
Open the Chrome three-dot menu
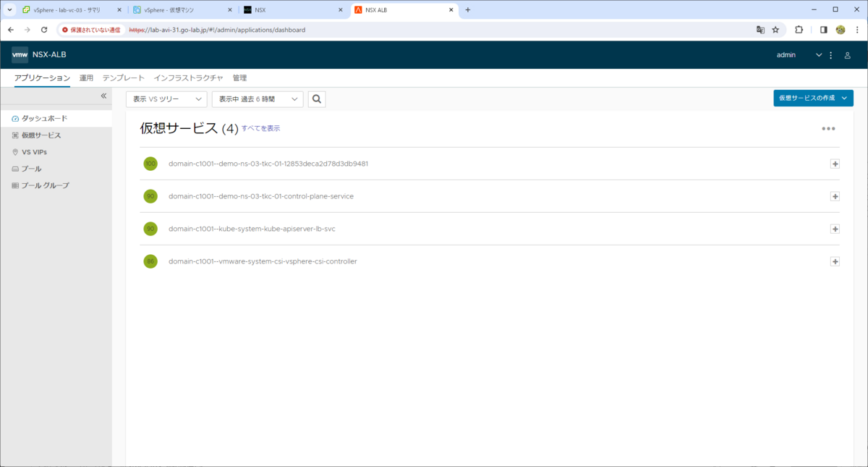click(857, 30)
